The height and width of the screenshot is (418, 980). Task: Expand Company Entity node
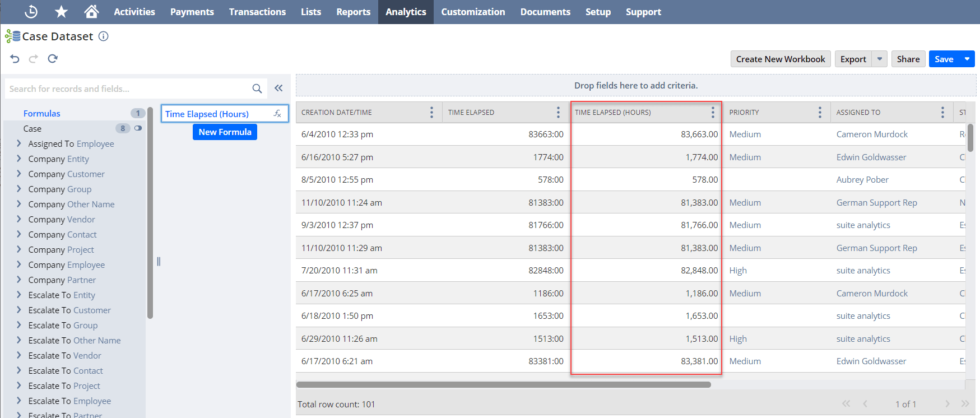[19, 159]
